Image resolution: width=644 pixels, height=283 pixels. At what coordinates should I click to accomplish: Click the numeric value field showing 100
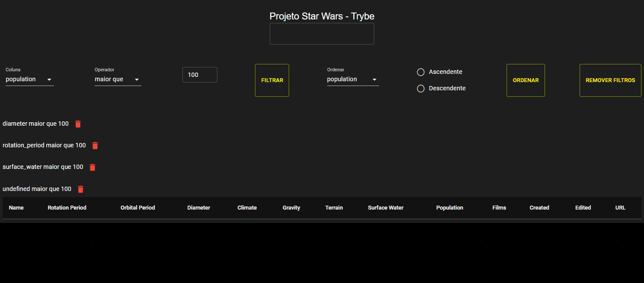click(200, 75)
